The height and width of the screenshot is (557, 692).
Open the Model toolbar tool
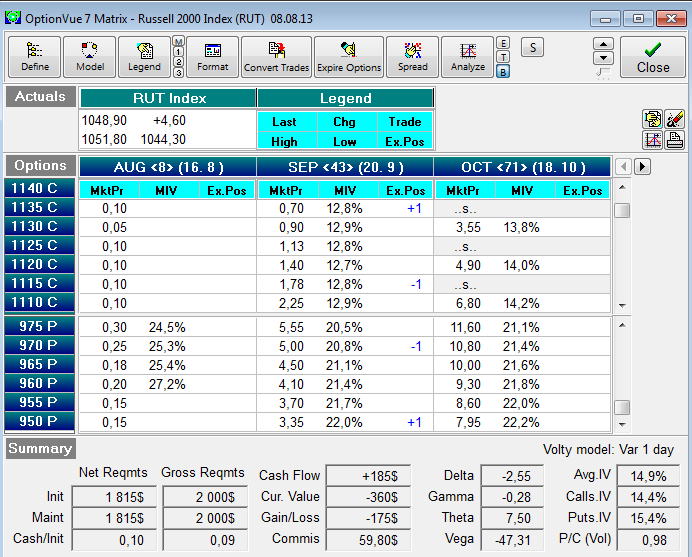(90, 57)
